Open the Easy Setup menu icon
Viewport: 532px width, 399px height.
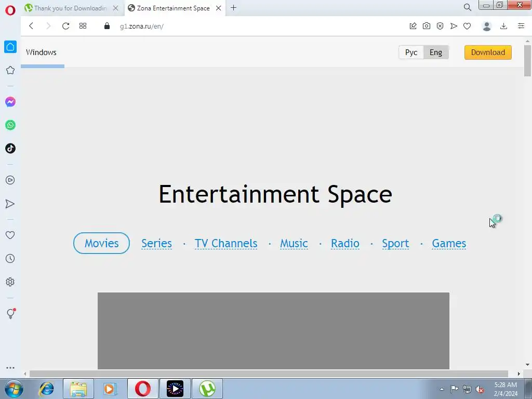[x=521, y=26]
